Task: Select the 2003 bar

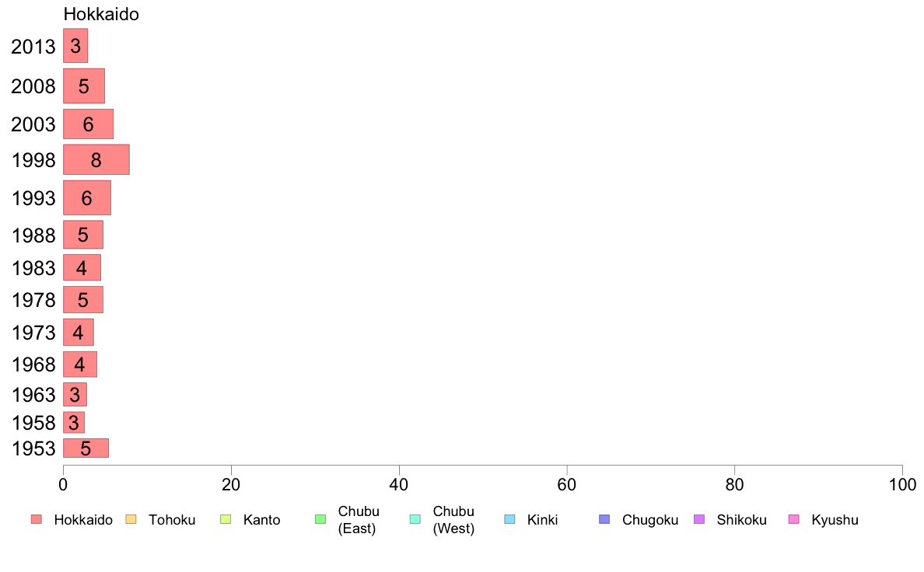Action: (x=89, y=124)
